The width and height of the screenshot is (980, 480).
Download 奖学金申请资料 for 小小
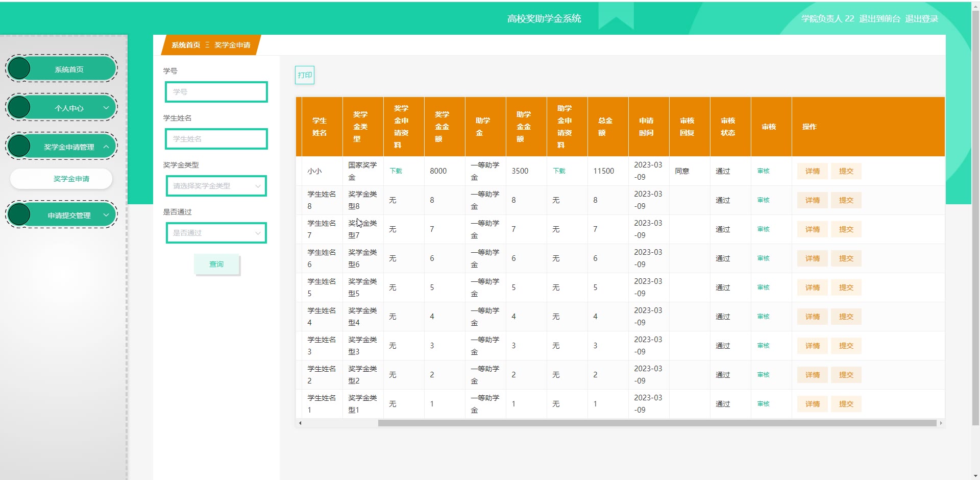396,171
